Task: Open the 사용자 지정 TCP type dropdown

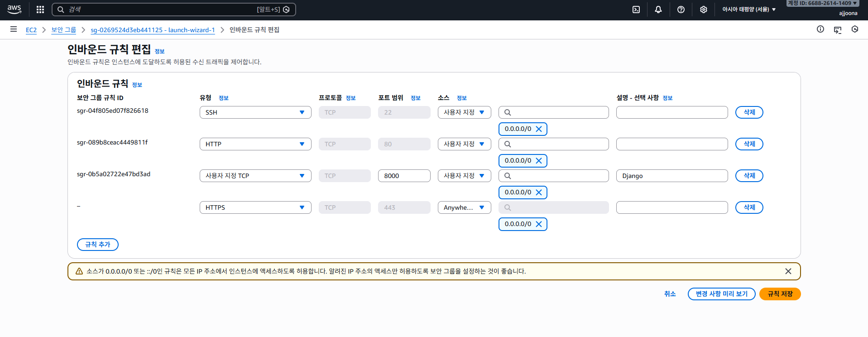Action: point(255,176)
